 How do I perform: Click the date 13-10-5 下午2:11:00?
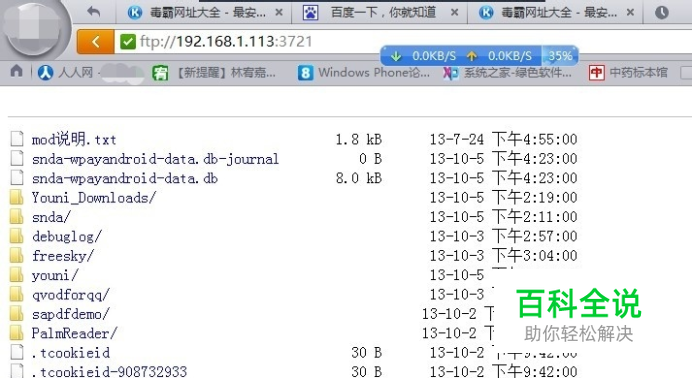coord(504,217)
